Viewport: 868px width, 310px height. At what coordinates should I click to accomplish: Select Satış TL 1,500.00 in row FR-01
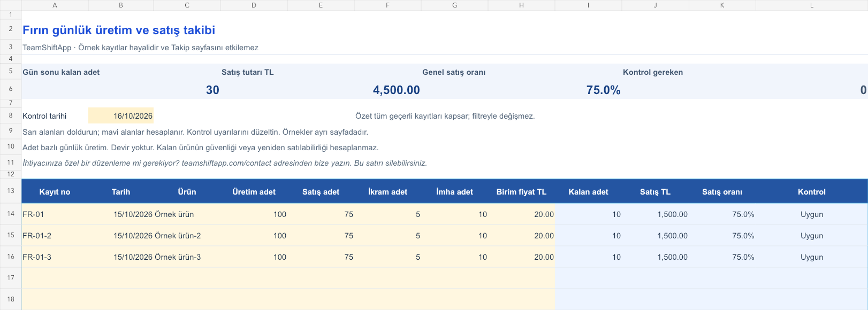click(655, 214)
